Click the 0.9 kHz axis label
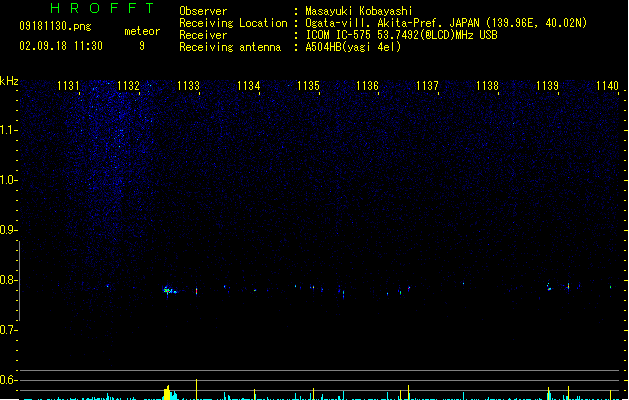Image resolution: width=629 pixels, height=400 pixels. coord(8,230)
